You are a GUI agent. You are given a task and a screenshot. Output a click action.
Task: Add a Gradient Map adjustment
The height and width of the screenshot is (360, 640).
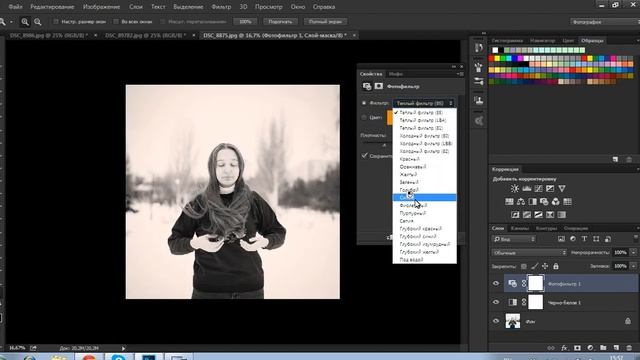point(562,215)
